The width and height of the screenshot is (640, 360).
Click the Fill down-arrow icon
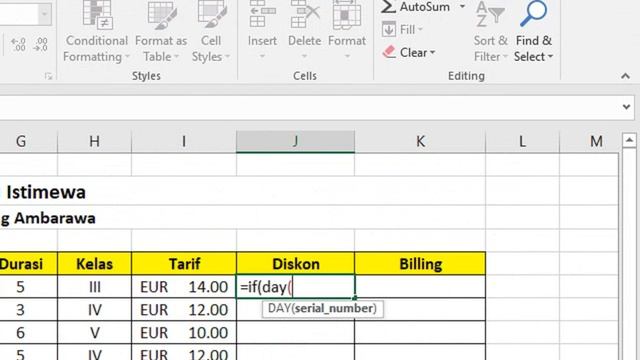(389, 29)
